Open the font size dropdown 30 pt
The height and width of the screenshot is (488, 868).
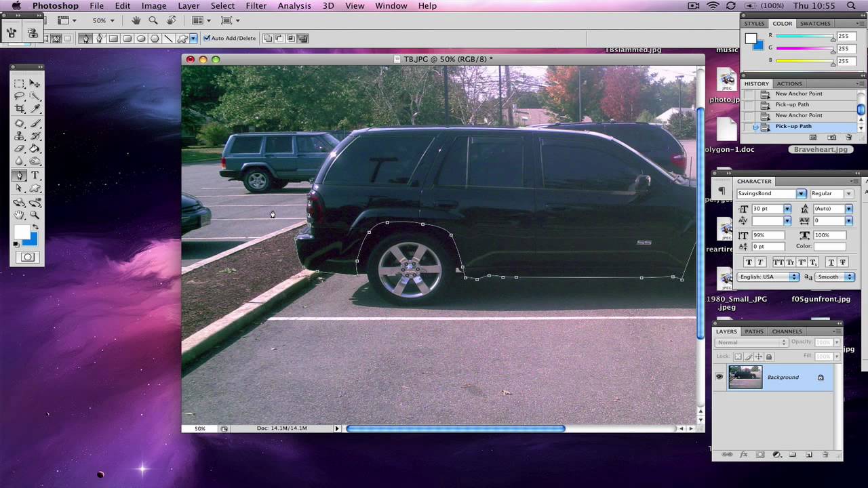pyautogui.click(x=787, y=209)
